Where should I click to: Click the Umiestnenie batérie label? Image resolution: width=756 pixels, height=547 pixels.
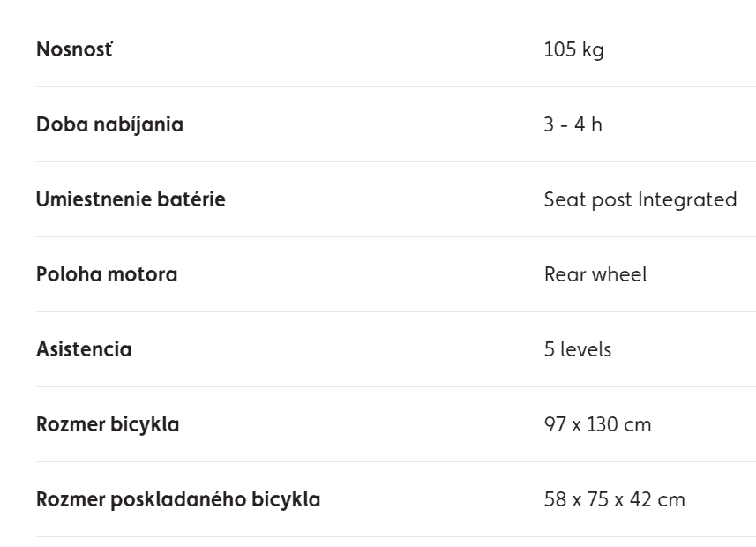(x=131, y=199)
